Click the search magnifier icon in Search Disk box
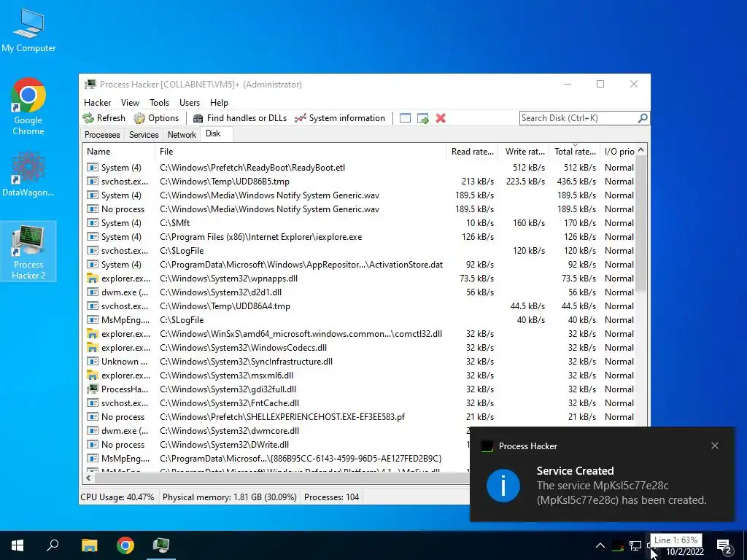 pyautogui.click(x=643, y=117)
